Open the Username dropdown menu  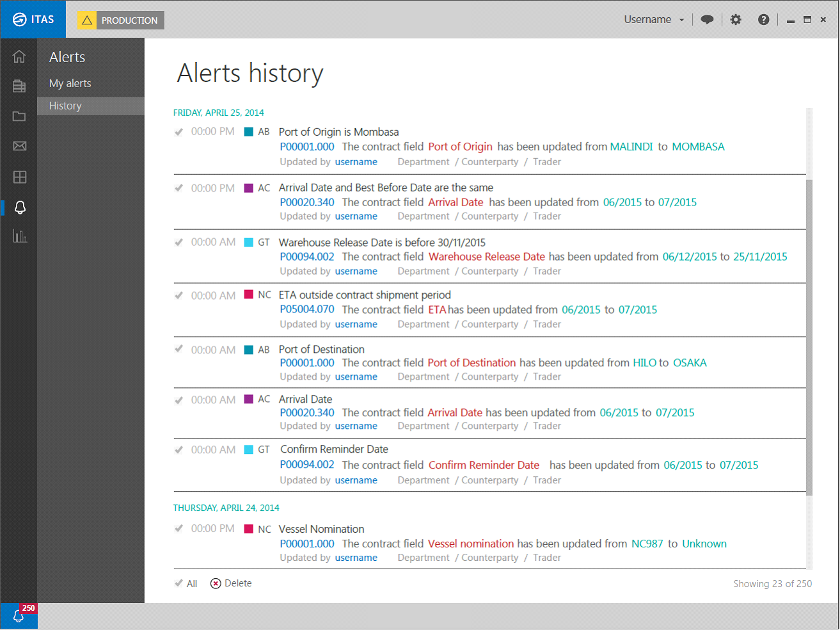tap(654, 20)
